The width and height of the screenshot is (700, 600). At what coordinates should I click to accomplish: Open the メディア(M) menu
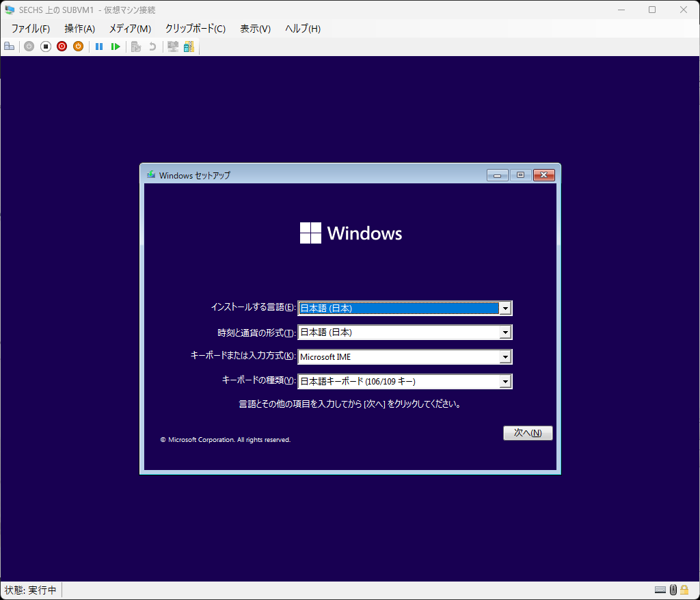pos(130,29)
